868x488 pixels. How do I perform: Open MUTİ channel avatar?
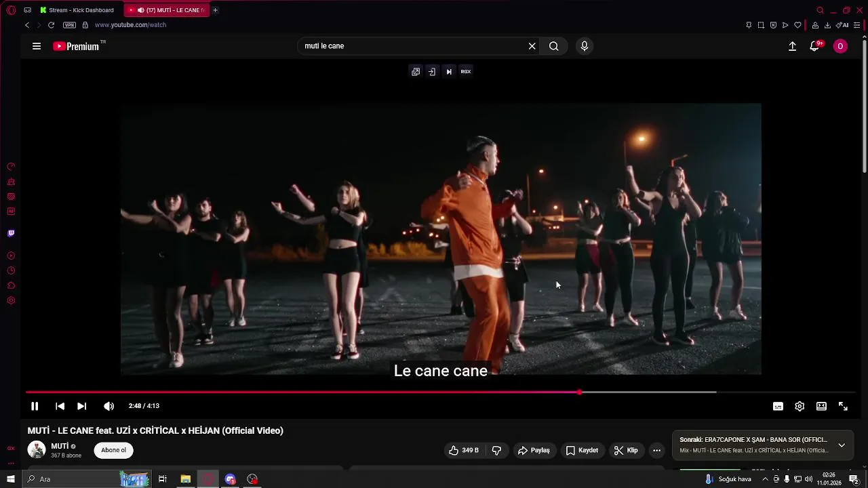pyautogui.click(x=37, y=449)
